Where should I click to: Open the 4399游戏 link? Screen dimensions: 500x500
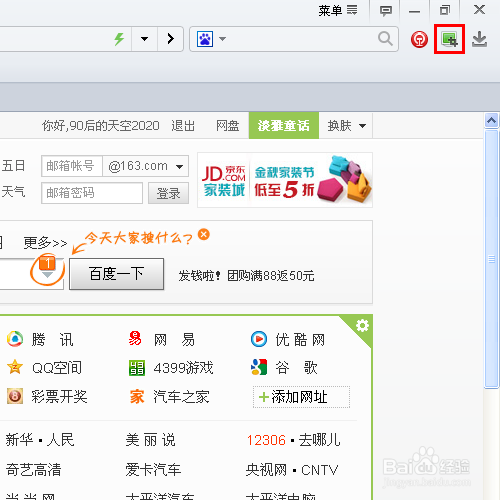(183, 368)
